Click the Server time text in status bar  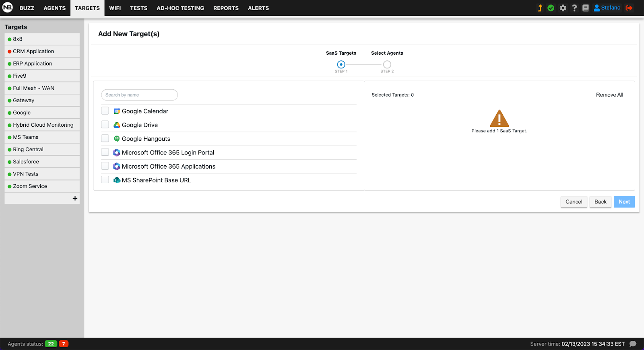tap(578, 344)
